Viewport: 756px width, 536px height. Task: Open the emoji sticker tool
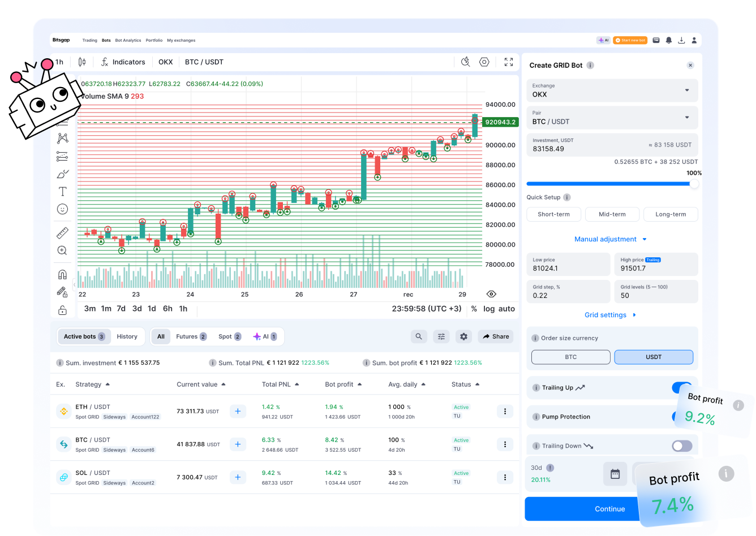tap(62, 209)
